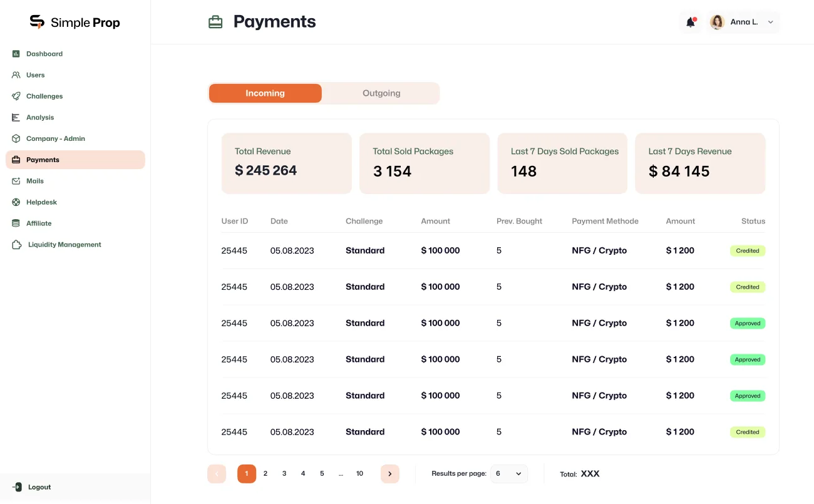Screen dimensions: 814x504
Task: Click the Dashboard chart icon in sidebar
Action: tap(16, 54)
